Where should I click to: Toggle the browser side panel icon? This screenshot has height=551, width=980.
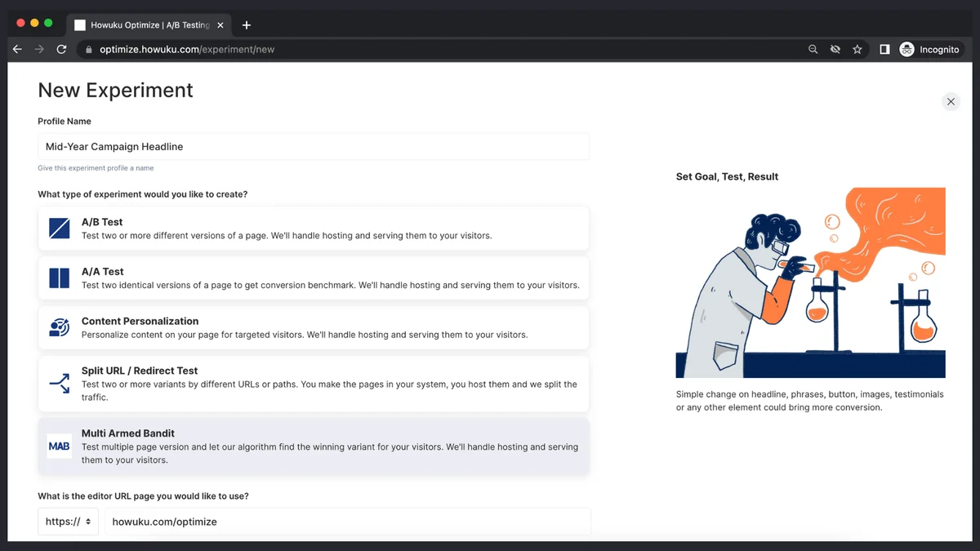pos(884,49)
